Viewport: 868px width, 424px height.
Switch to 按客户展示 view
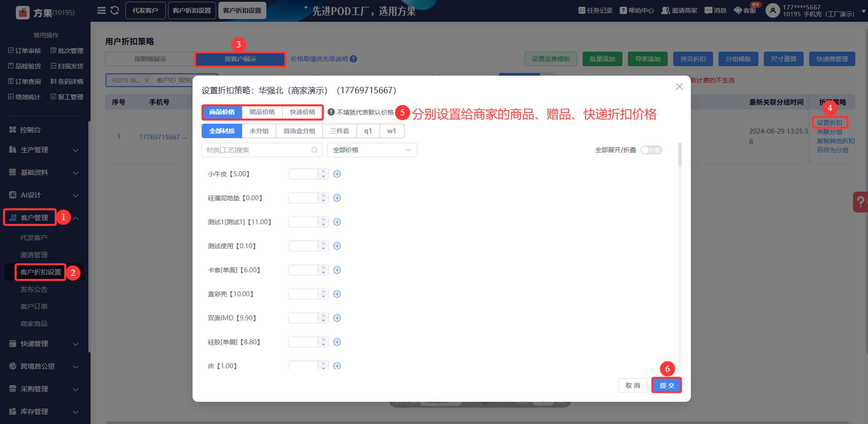(240, 59)
